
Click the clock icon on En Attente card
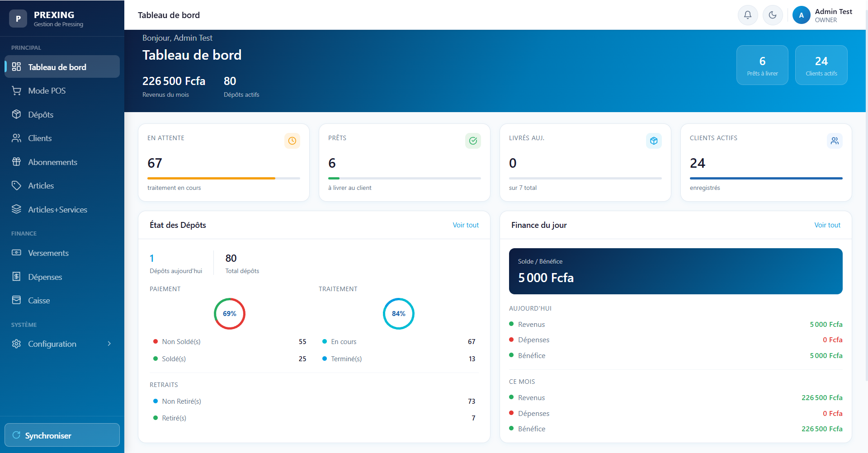292,141
